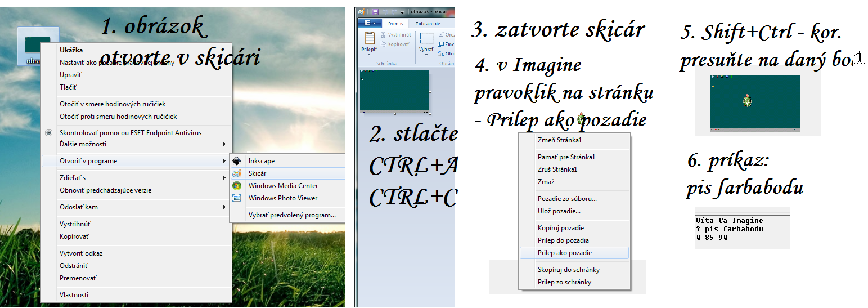Choose Upraviť from the context menu

pyautogui.click(x=71, y=74)
